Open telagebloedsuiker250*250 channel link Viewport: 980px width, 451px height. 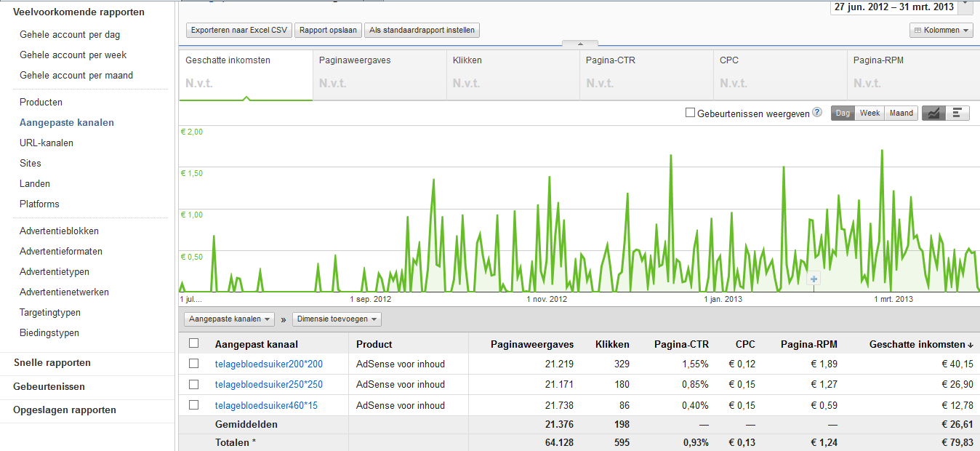point(269,384)
